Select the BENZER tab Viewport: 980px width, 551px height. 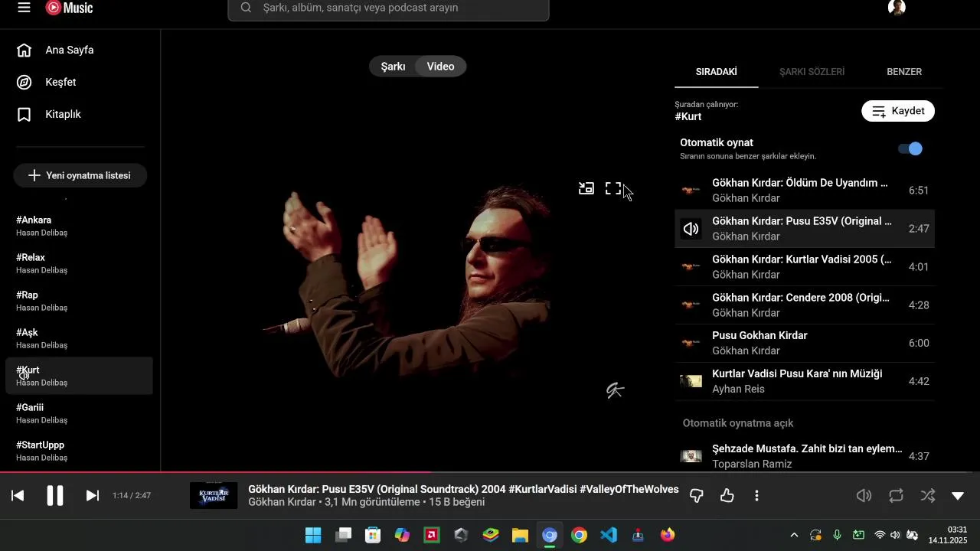pyautogui.click(x=904, y=72)
